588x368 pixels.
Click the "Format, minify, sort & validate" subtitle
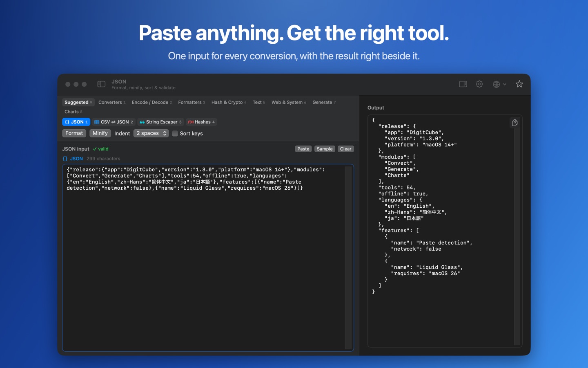143,88
